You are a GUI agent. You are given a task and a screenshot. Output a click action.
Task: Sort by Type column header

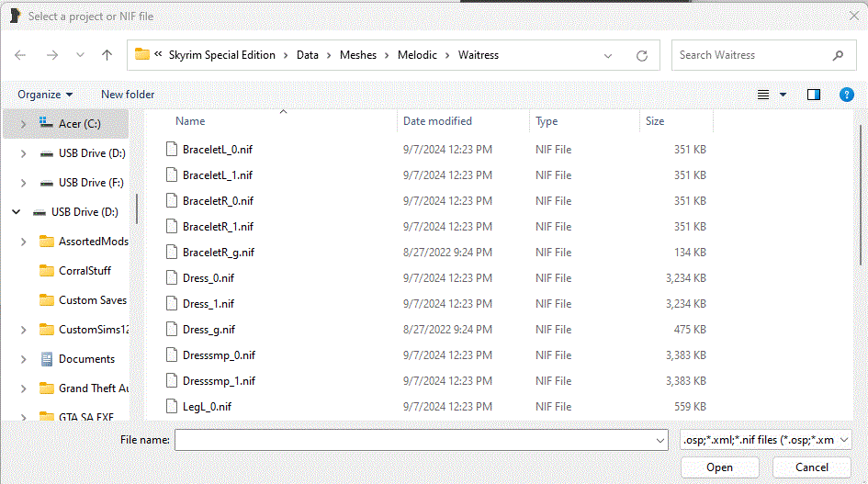pos(547,121)
